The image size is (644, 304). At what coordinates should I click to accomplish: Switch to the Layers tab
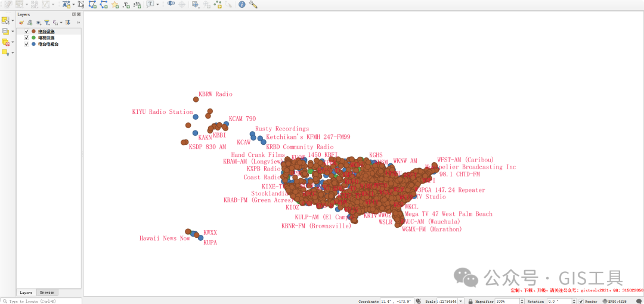26,292
